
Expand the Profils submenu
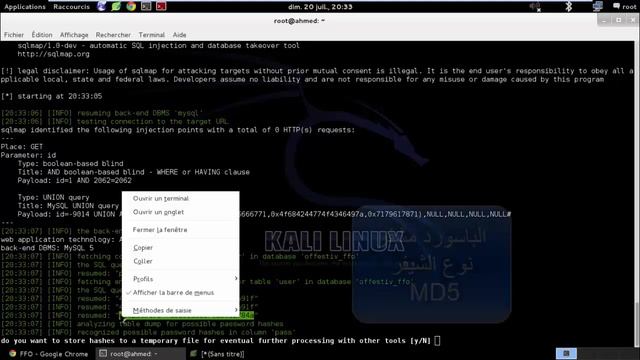[x=180, y=279]
